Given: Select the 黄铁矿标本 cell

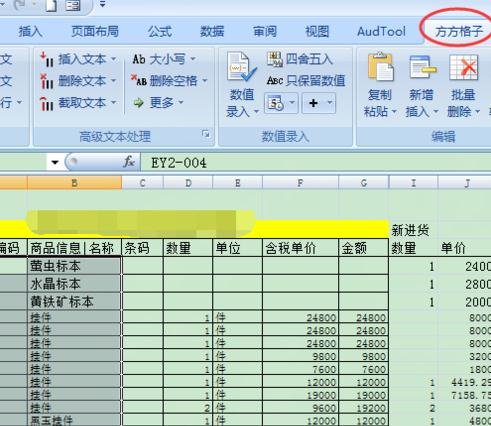Looking at the screenshot, I should click(x=74, y=301).
